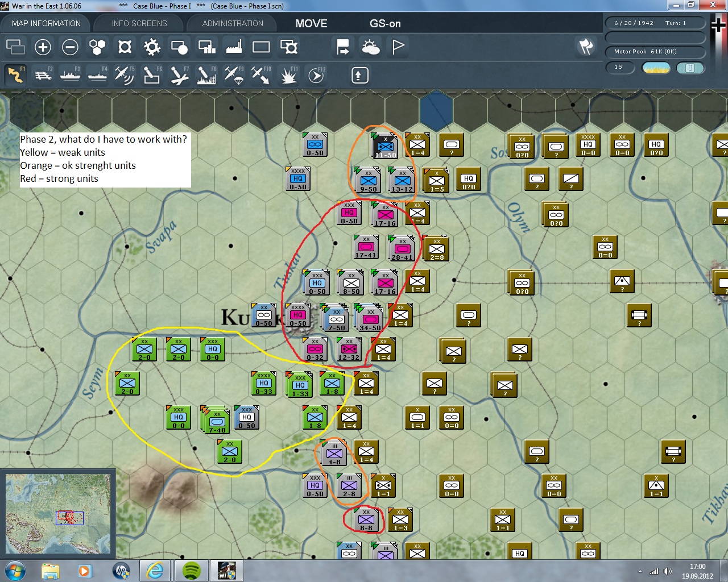Click the Motor Pool 61K status
This screenshot has width=728, height=582.
click(655, 52)
